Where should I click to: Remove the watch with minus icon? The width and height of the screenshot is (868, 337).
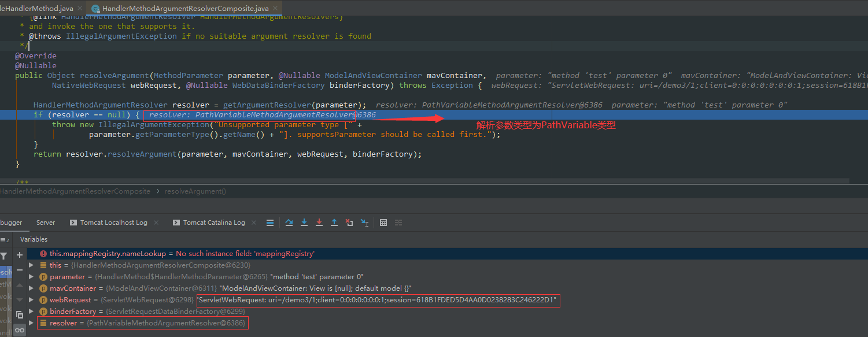pos(20,270)
